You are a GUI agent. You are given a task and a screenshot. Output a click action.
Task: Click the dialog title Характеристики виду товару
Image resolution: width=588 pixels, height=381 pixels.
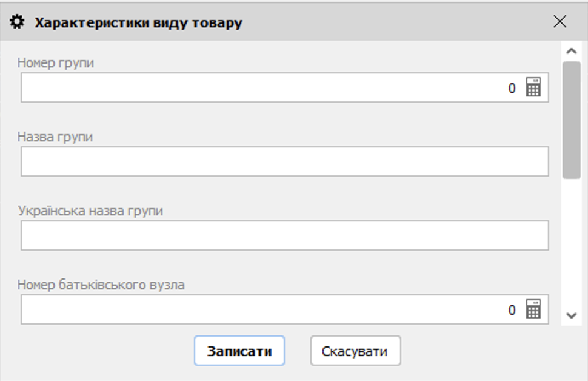[139, 22]
